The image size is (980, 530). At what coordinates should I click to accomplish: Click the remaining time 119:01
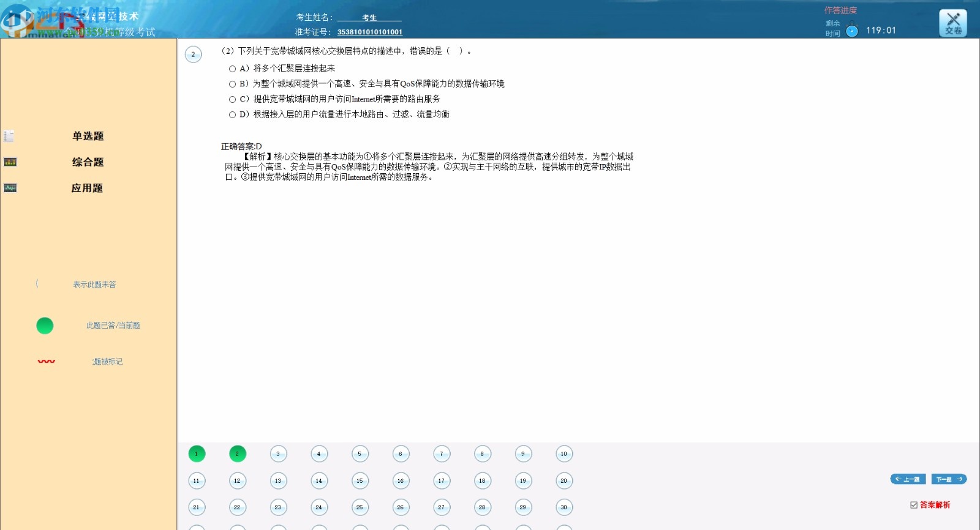[881, 30]
